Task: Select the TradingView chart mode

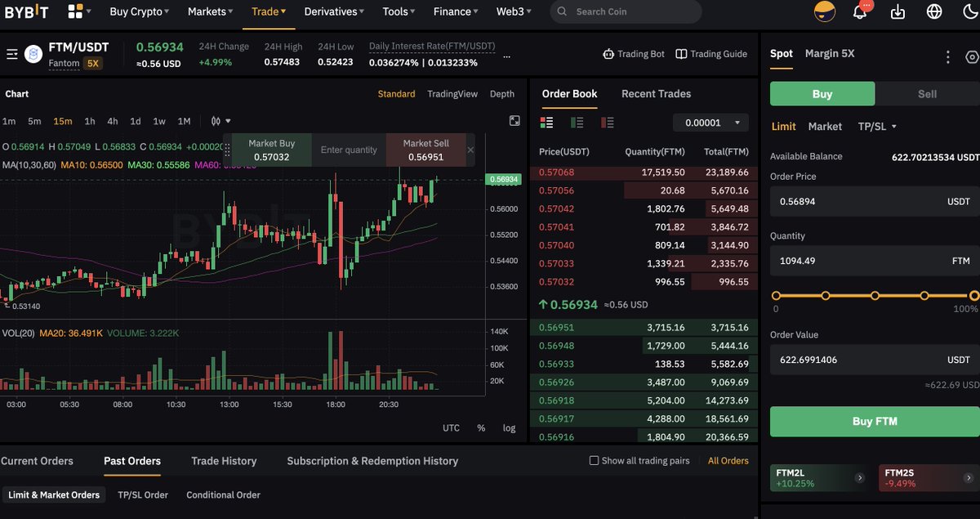Action: [452, 94]
